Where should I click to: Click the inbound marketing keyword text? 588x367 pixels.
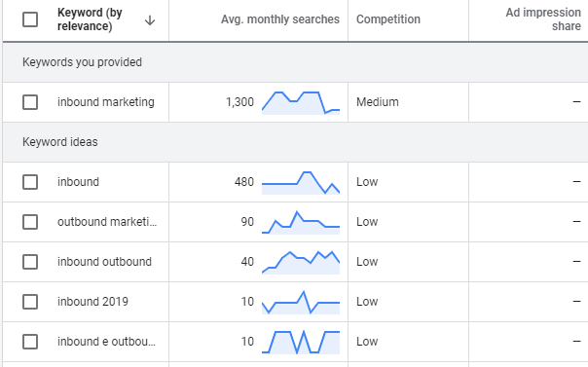click(x=106, y=102)
